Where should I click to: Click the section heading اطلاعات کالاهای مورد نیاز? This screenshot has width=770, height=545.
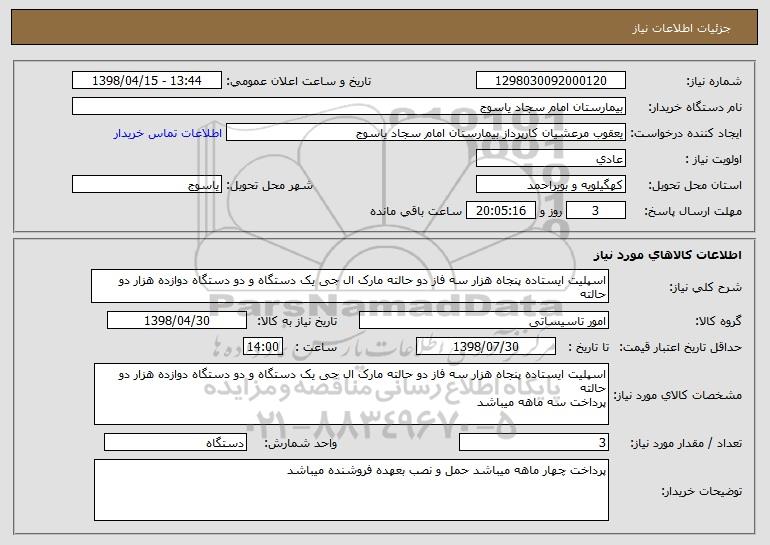[667, 255]
